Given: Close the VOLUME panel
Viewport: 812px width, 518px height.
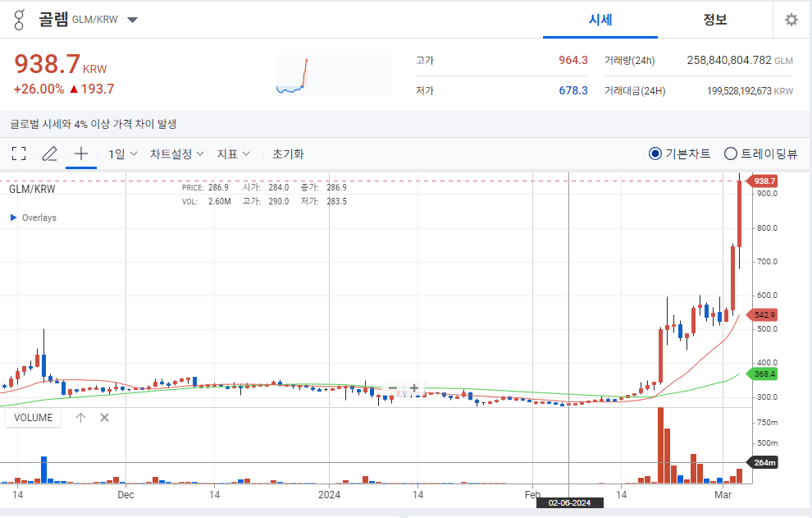Looking at the screenshot, I should 105,417.
